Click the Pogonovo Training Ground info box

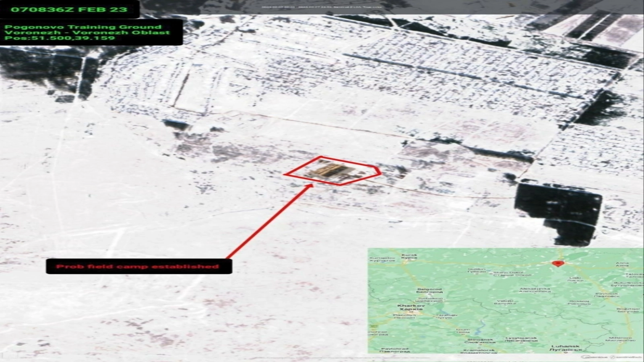point(91,33)
